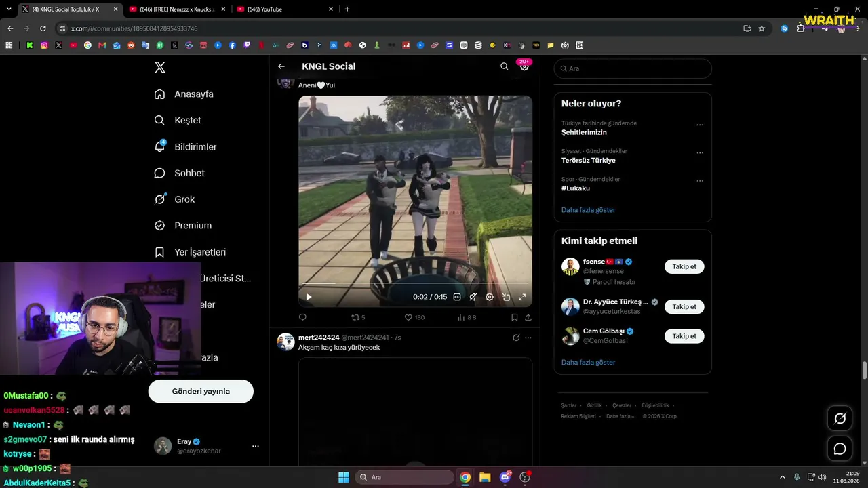The image size is (868, 488).
Task: Open the Google bookmark
Action: (87, 45)
